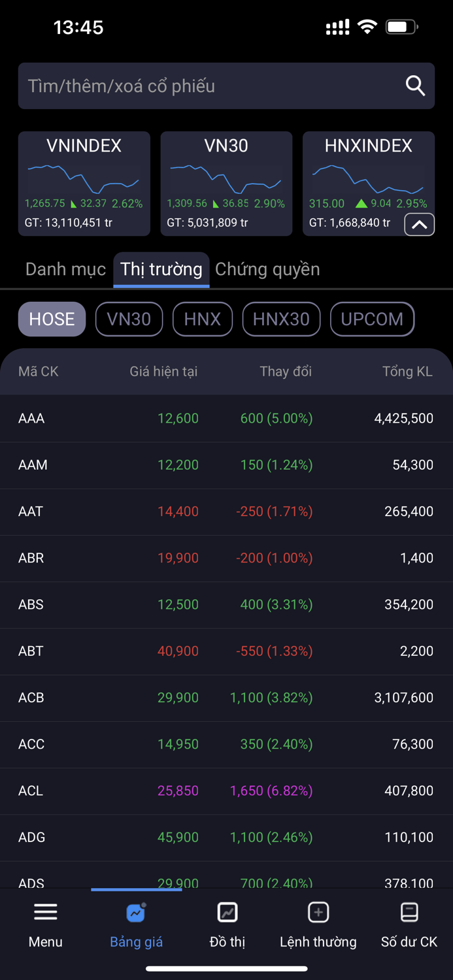Select the VN30 filter chip

[x=129, y=319]
